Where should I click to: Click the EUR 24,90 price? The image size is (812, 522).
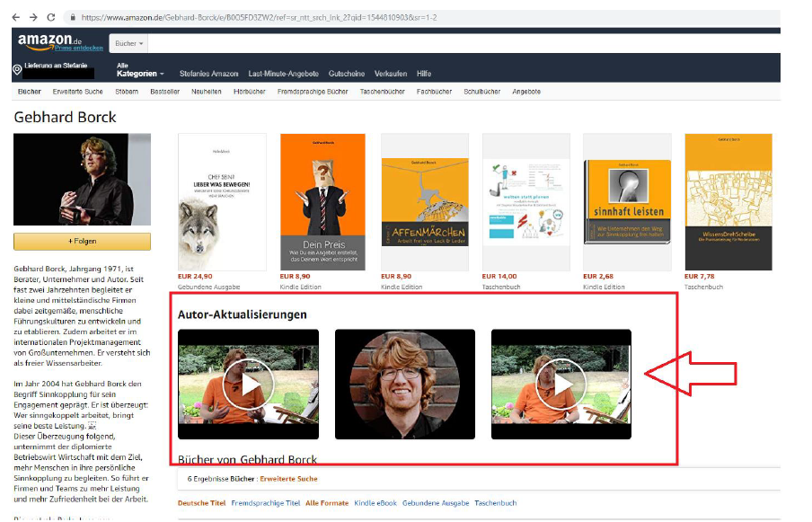(x=195, y=277)
